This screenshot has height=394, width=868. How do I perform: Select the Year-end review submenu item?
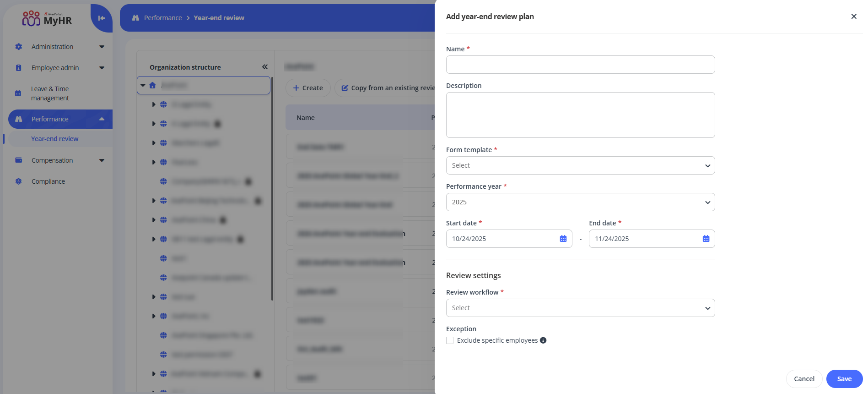pyautogui.click(x=54, y=139)
